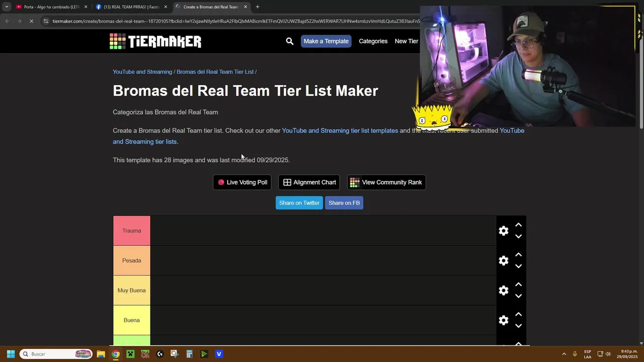The width and height of the screenshot is (644, 362).
Task: Open the site search magnifier icon
Action: pyautogui.click(x=289, y=41)
